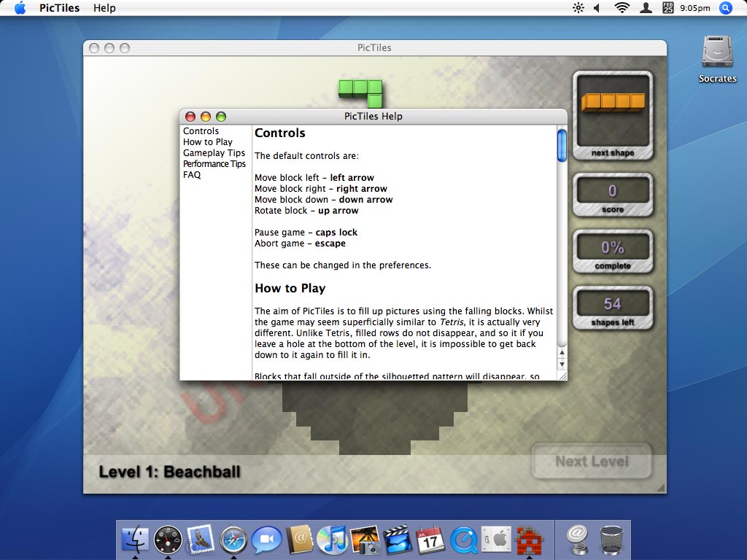Screen dimensions: 747x560
Task: Click the "Abort game – escape" line
Action: click(x=300, y=244)
